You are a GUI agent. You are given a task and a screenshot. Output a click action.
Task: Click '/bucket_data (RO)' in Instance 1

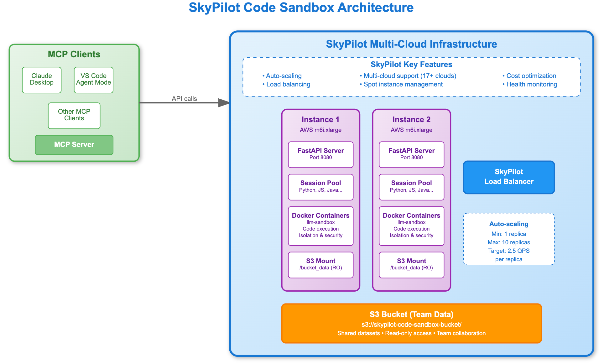point(320,268)
